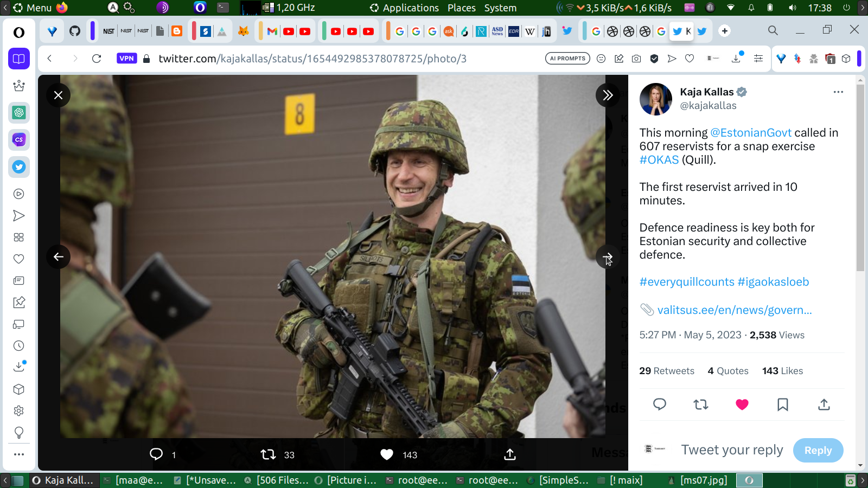The image size is (868, 488).
Task: Open the #everyquillcounts hashtag
Action: pos(687,282)
